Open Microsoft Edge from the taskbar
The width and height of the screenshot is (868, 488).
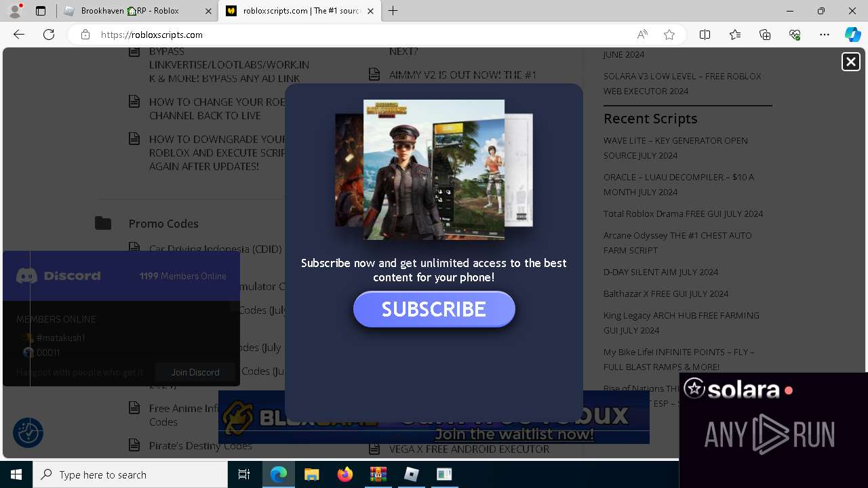(x=279, y=474)
